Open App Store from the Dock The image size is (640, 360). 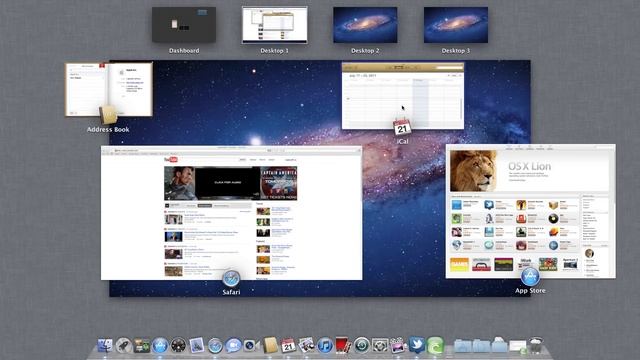[160, 346]
